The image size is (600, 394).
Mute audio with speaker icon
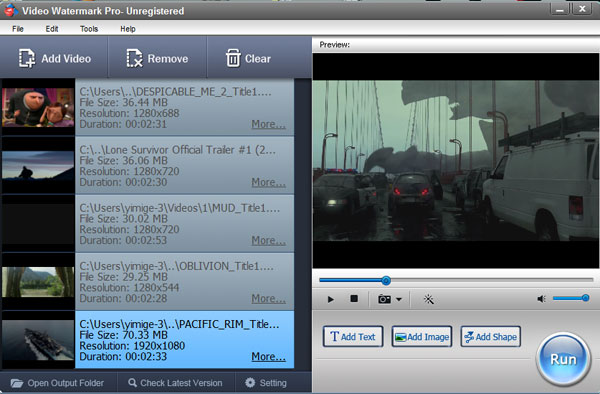(x=541, y=299)
